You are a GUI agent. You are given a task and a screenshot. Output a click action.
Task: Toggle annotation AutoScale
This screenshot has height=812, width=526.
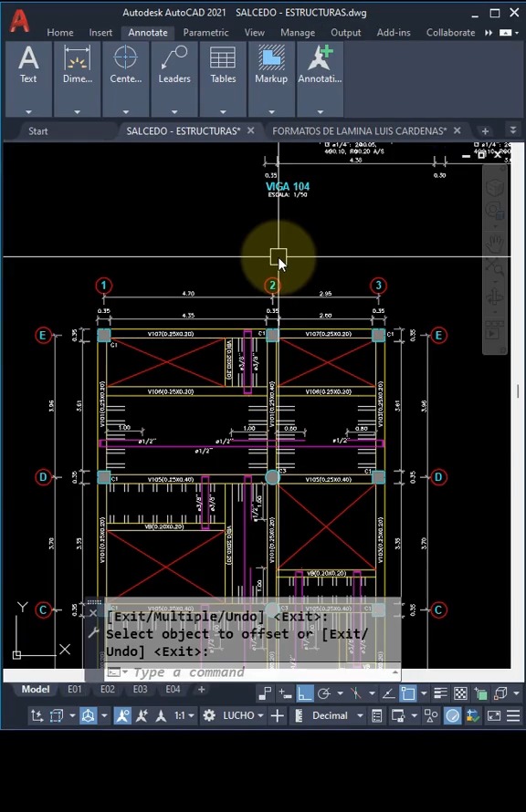pyautogui.click(x=142, y=715)
